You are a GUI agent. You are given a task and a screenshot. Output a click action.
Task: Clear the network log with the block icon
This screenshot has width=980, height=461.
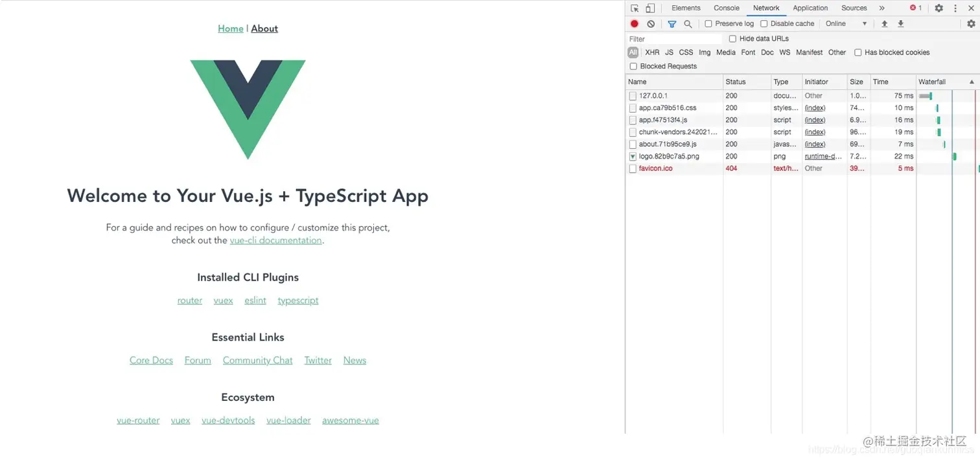pyautogui.click(x=651, y=23)
